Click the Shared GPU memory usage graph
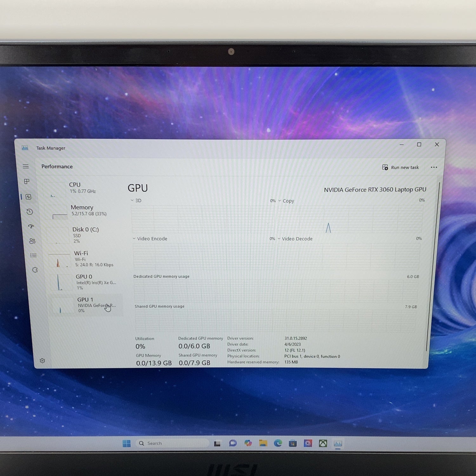476x476 pixels. coord(275,321)
